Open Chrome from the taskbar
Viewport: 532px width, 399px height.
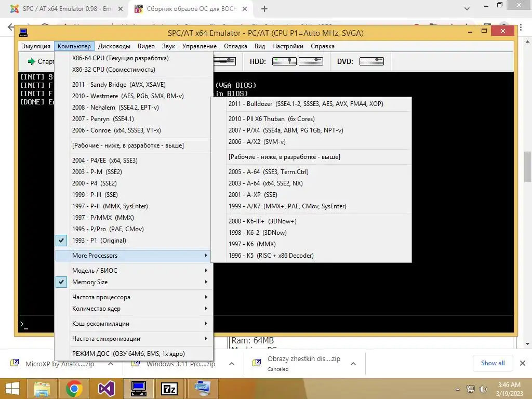[74, 389]
